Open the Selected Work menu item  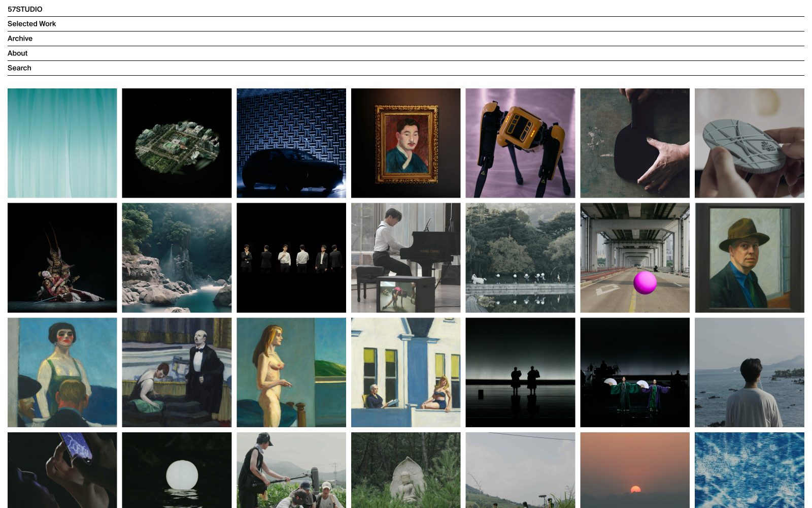click(x=31, y=24)
